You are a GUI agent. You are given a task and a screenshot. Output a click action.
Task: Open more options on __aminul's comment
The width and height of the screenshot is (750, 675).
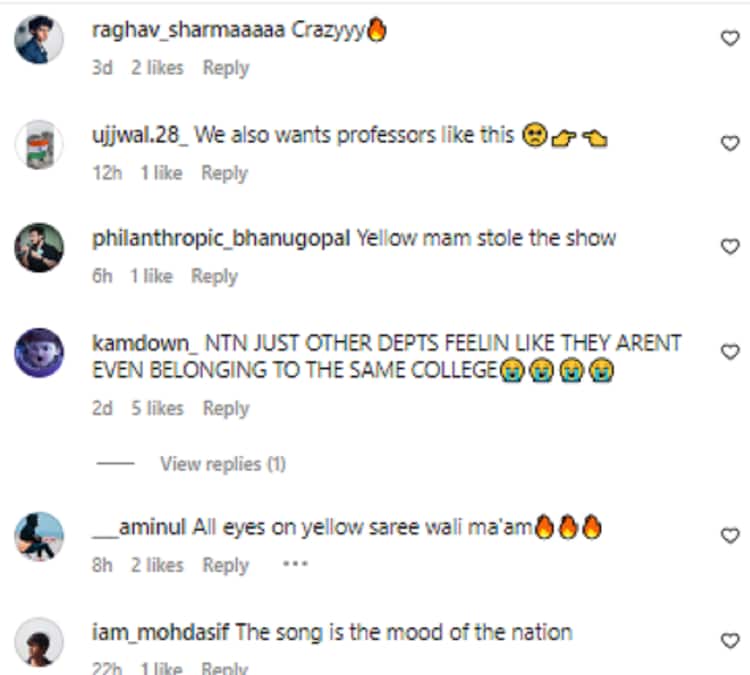[295, 564]
